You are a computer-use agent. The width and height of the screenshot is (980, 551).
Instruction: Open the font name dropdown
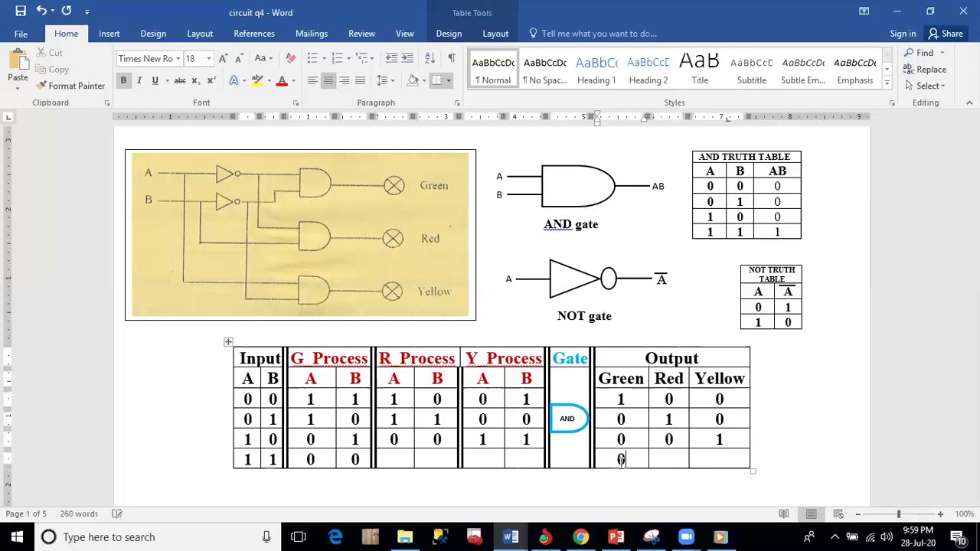tap(178, 58)
